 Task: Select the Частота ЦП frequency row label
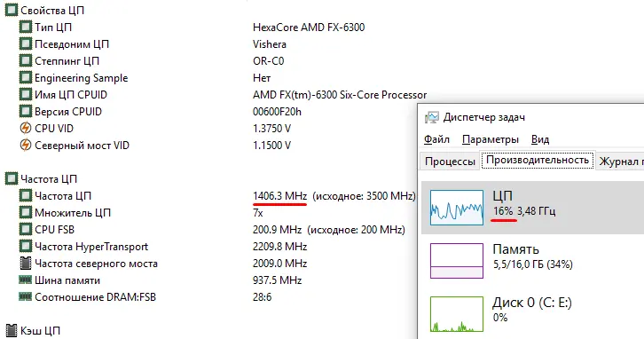click(63, 195)
